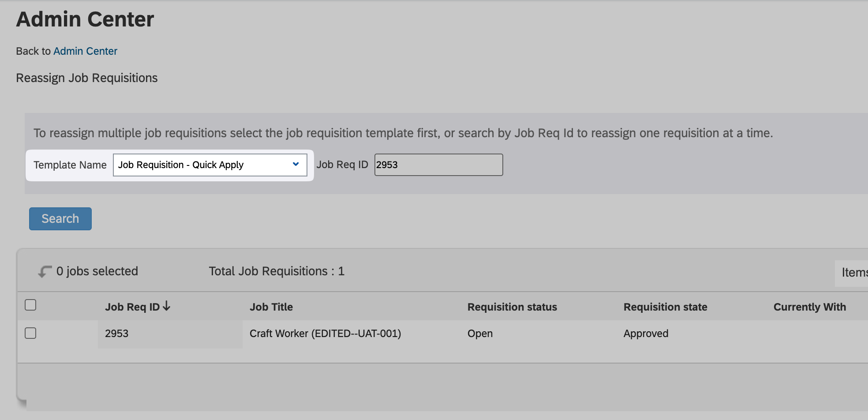
Task: Focus the Job Req ID input field
Action: tap(438, 165)
